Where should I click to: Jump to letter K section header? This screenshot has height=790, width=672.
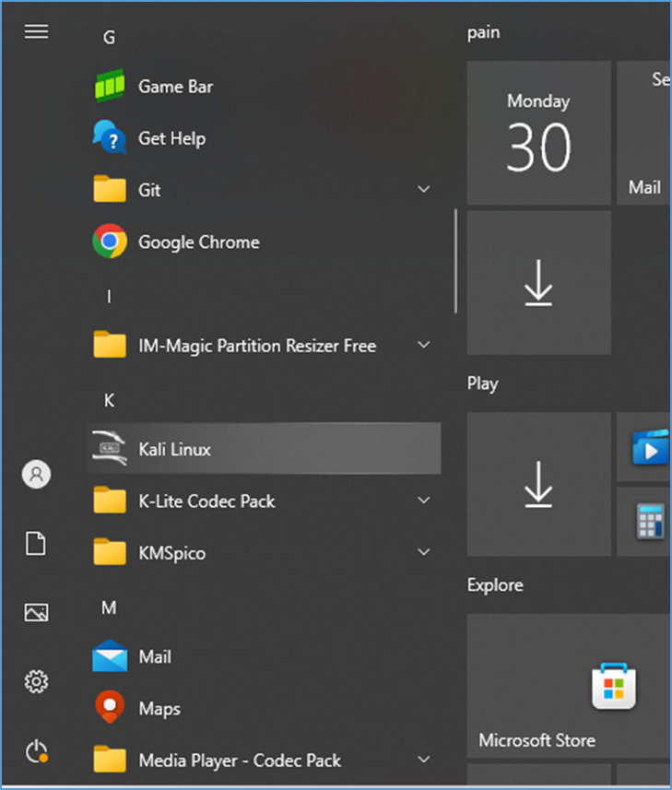coord(109,400)
